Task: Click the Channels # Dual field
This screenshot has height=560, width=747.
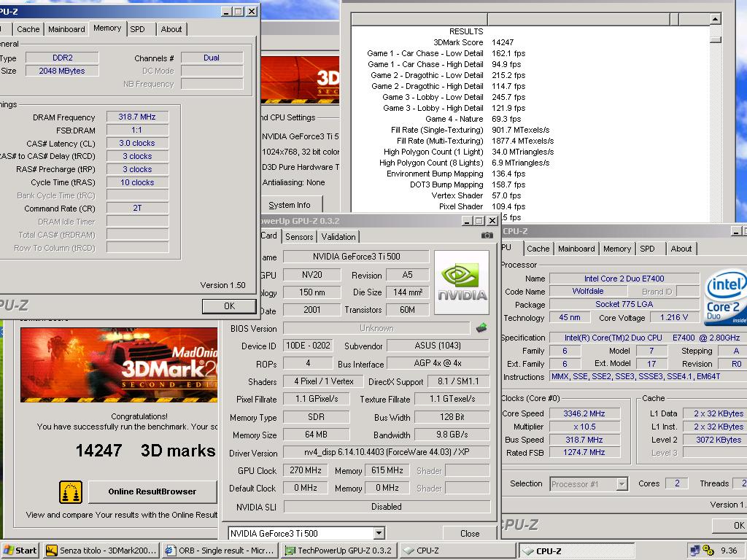Action: (212, 58)
